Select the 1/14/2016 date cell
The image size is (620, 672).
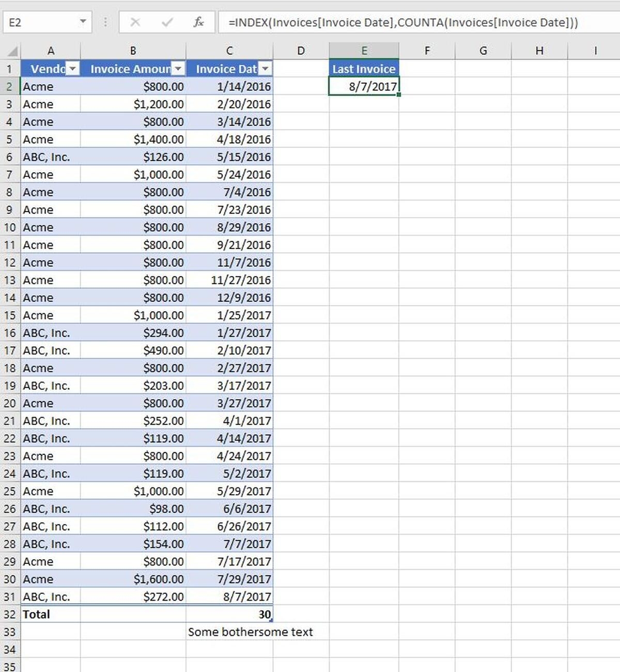click(229, 86)
